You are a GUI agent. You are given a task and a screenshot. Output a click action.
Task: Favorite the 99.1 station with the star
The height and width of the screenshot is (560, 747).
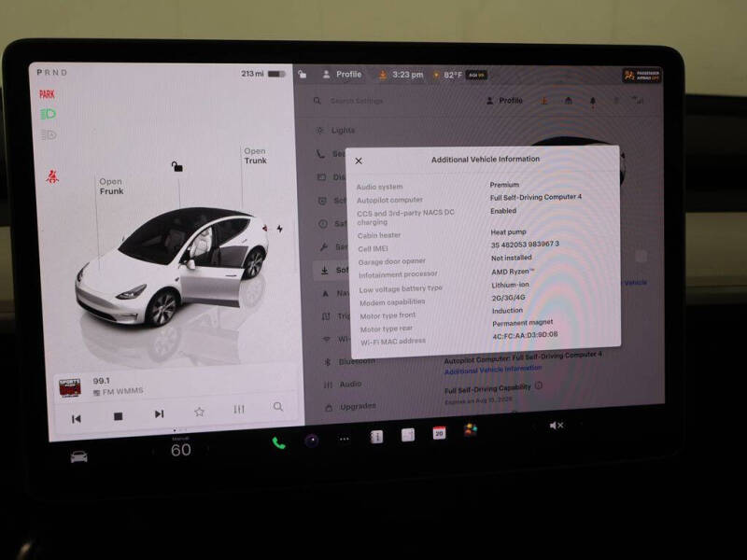coord(199,412)
